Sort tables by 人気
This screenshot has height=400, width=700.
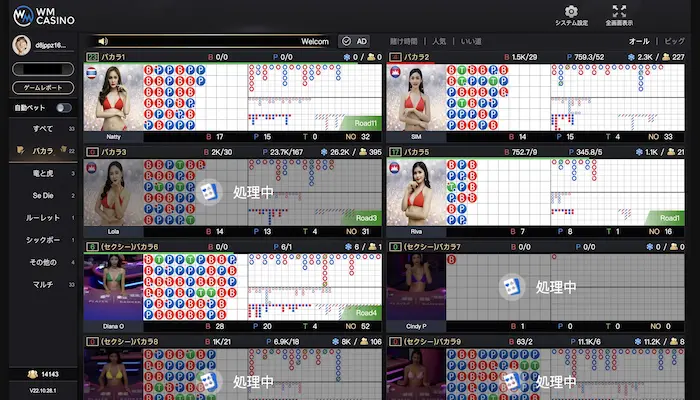tap(439, 41)
